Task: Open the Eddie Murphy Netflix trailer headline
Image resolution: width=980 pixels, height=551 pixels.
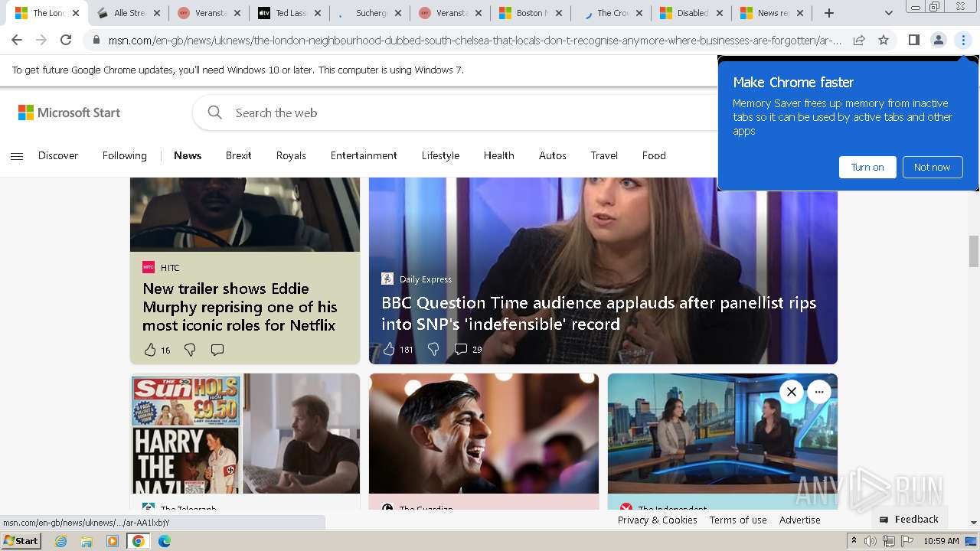Action: click(x=239, y=307)
